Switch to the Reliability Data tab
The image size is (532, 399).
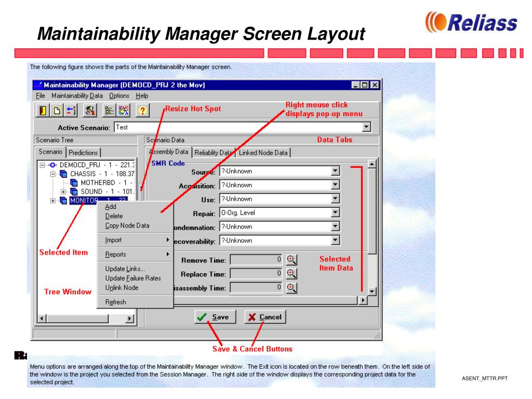click(214, 153)
